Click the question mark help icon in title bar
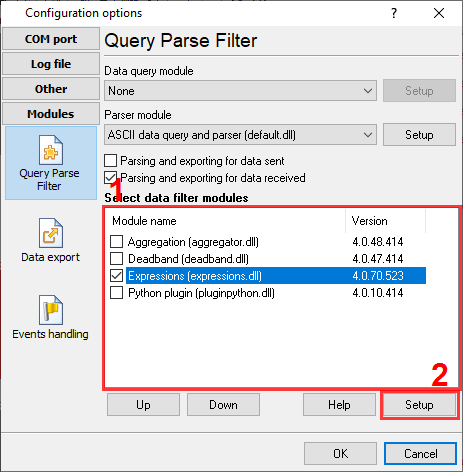463x472 pixels. 394,13
